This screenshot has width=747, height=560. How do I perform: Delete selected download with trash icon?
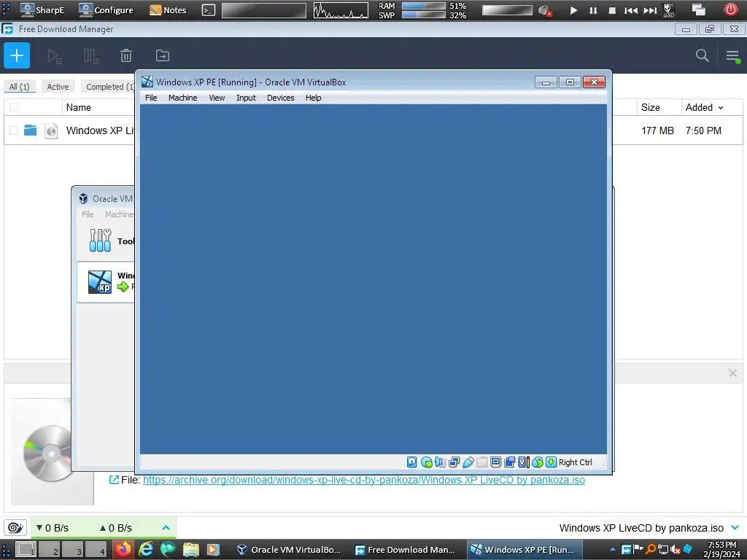(126, 55)
